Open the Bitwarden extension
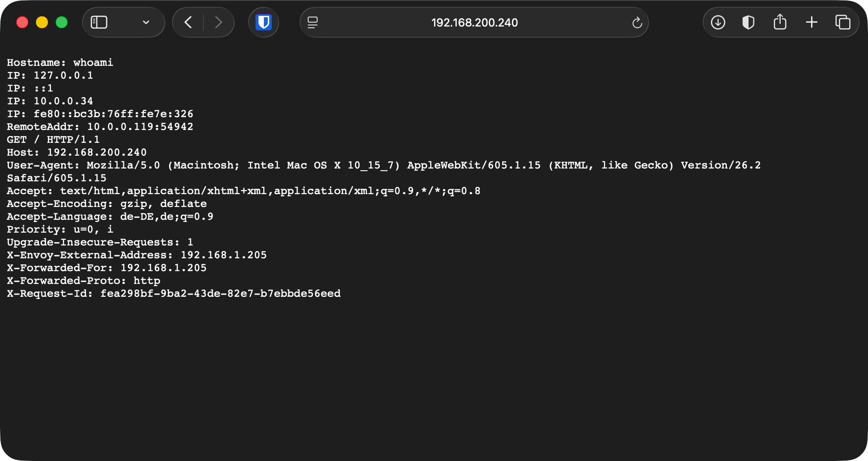Viewport: 868px width, 461px height. coord(264,22)
